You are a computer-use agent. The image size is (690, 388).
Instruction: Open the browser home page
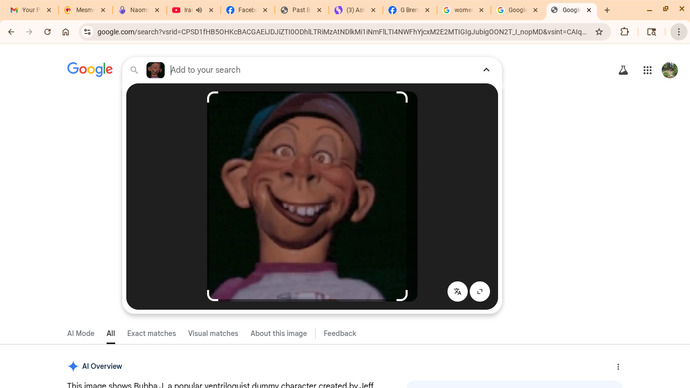click(66, 32)
